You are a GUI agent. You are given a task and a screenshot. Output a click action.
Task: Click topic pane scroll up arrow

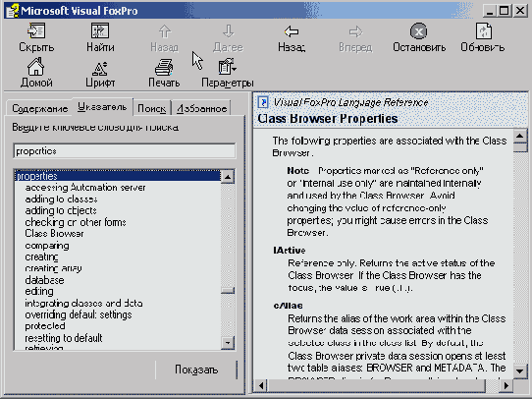[520, 137]
